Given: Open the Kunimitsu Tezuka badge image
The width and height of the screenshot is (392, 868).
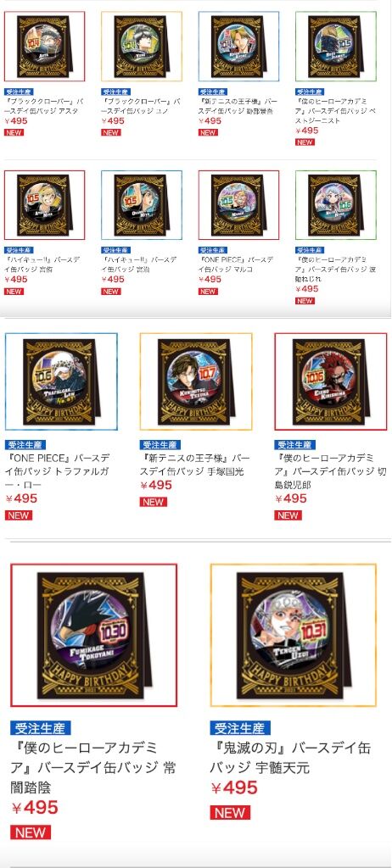Looking at the screenshot, I should (196, 381).
